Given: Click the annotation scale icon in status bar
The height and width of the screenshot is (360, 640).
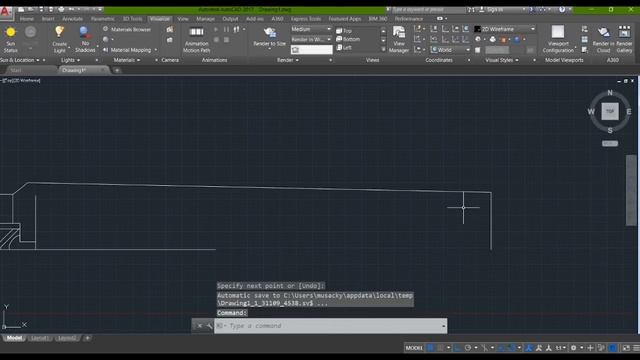Looking at the screenshot, I should [560, 348].
